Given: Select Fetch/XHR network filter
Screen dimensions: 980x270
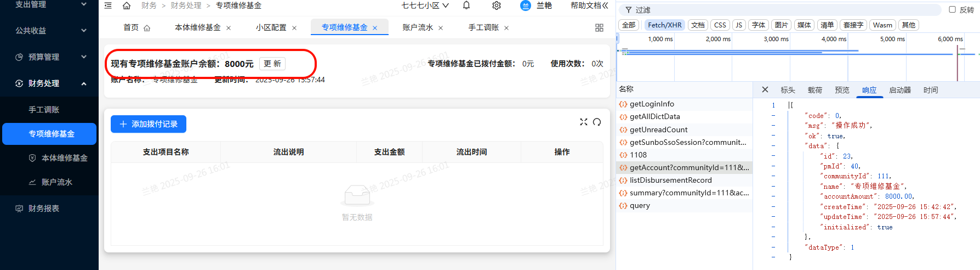Looking at the screenshot, I should point(664,25).
